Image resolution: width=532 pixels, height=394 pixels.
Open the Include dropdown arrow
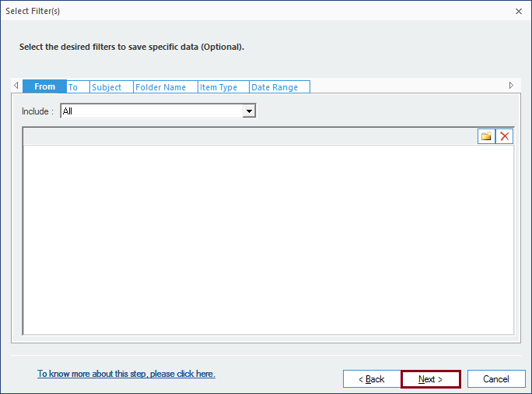pyautogui.click(x=249, y=111)
